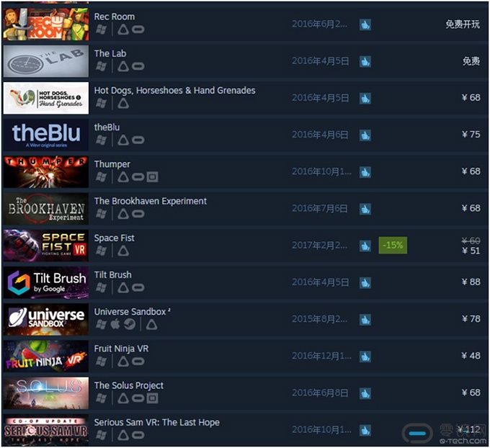Click the 免费开玩 label for Rec Room
This screenshot has height=448, width=490.
(x=463, y=24)
